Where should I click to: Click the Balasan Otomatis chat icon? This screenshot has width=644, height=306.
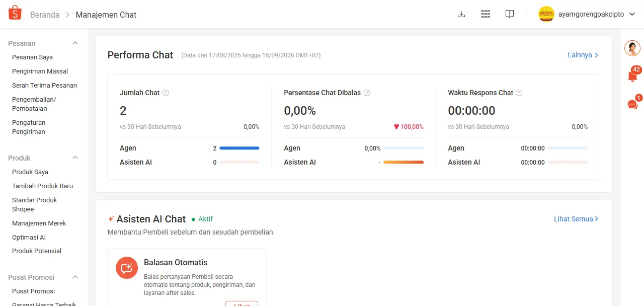pos(127,268)
